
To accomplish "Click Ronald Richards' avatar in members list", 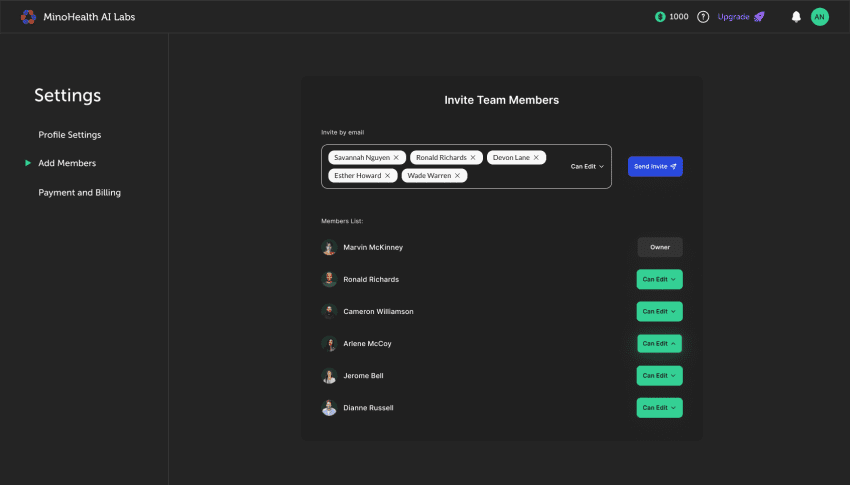I will click(329, 279).
